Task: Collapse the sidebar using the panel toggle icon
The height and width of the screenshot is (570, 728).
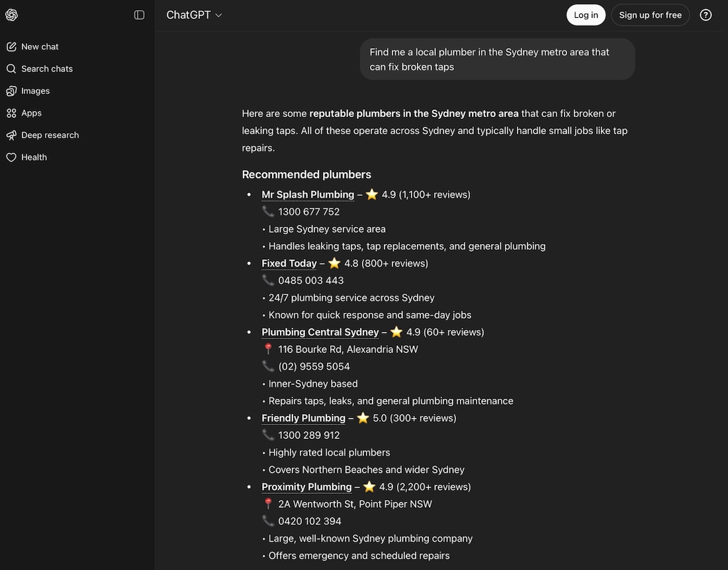Action: pyautogui.click(x=139, y=14)
